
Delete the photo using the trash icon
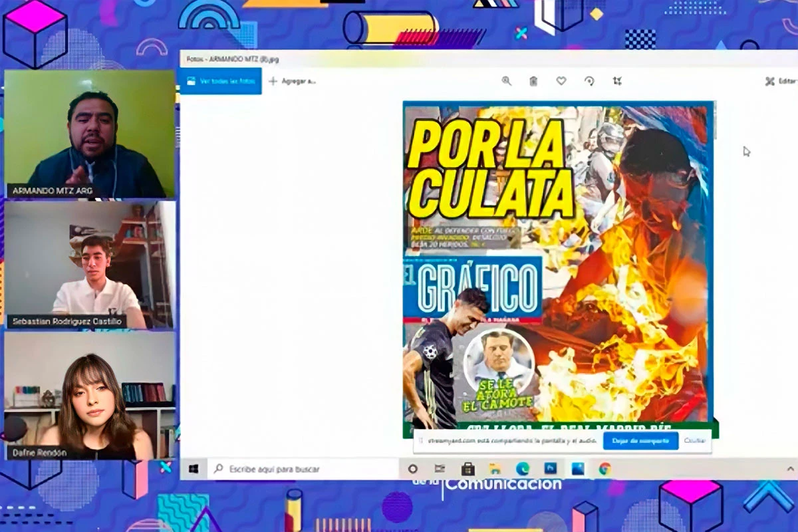click(x=533, y=81)
